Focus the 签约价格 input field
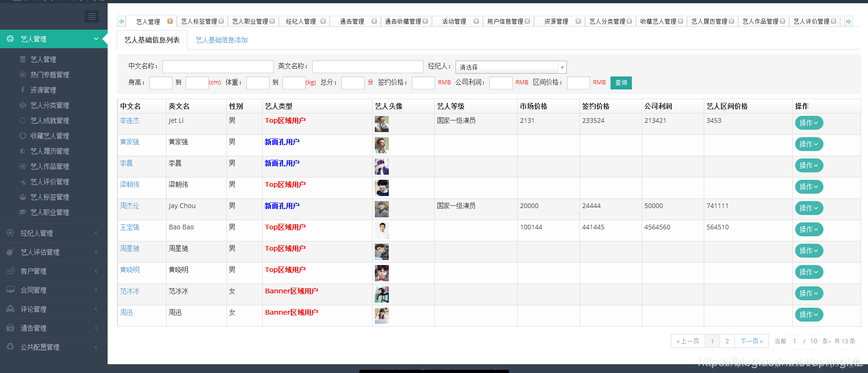Screen dimensions: 868x373 click(424, 83)
